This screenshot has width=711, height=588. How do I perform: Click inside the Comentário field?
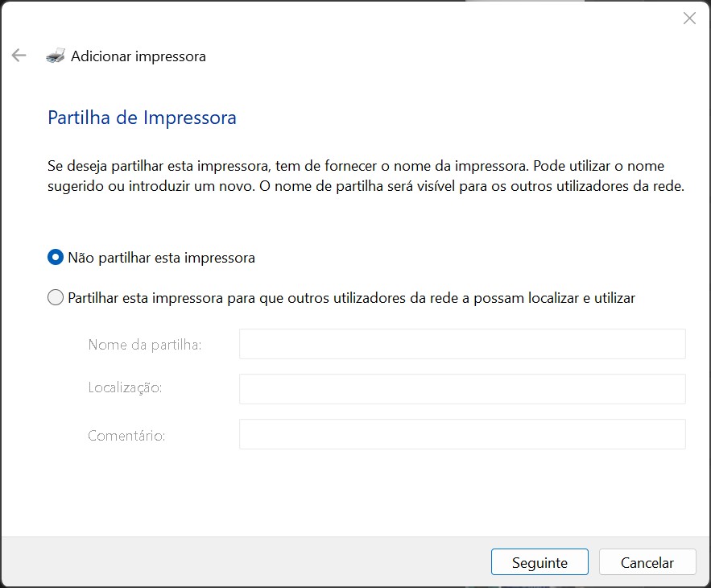(462, 434)
